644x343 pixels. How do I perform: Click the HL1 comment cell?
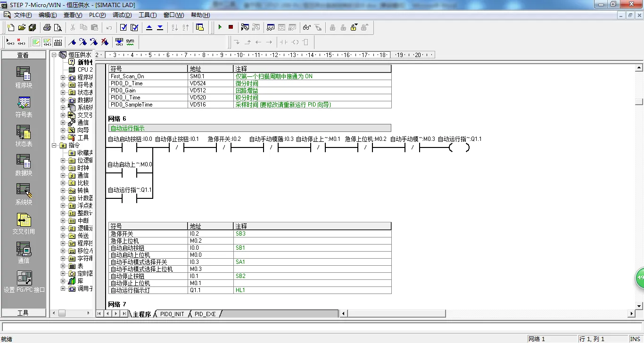pyautogui.click(x=312, y=290)
